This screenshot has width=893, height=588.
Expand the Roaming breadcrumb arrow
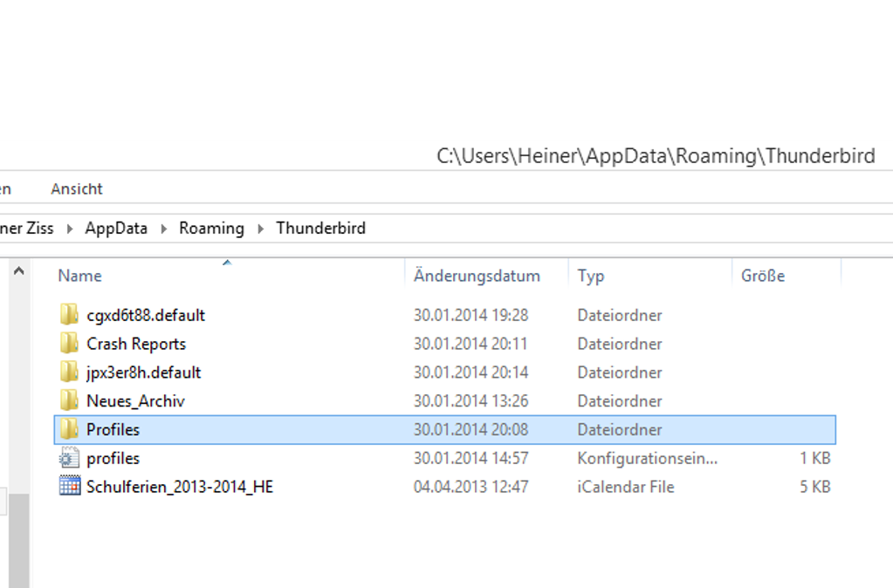click(x=260, y=229)
